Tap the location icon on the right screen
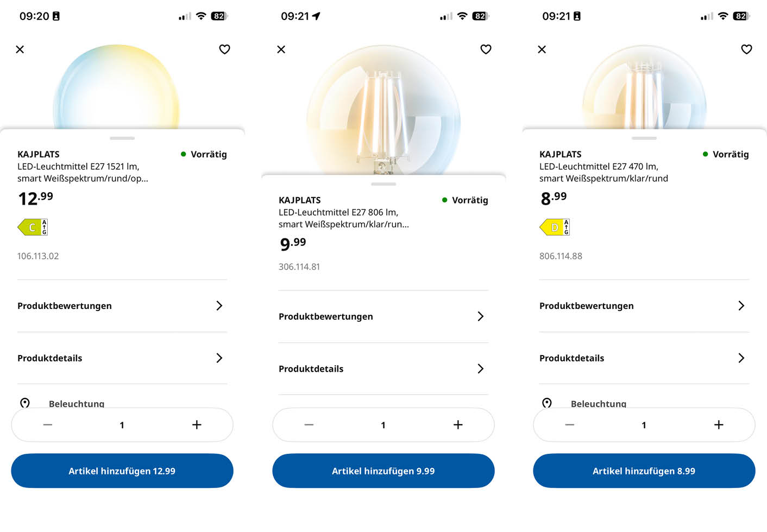 [547, 403]
